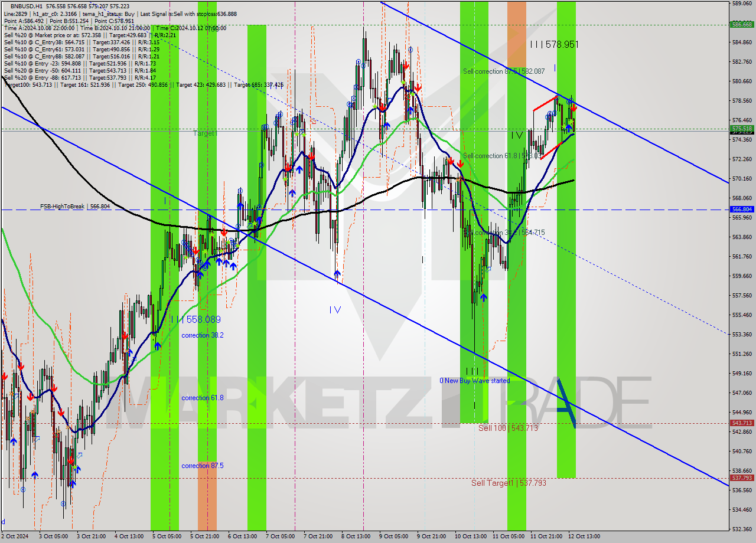The image size is (756, 543).
Task: Click the Sell correction 87.5 | 582.087 label
Action: [504, 71]
